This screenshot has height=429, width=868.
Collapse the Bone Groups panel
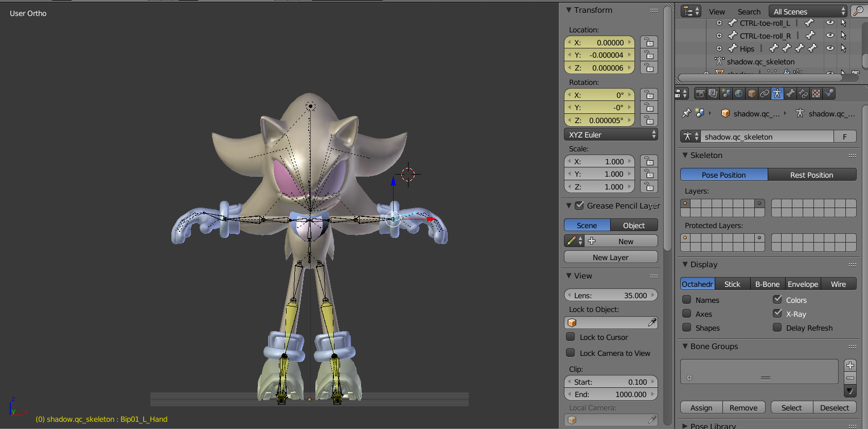pos(685,346)
